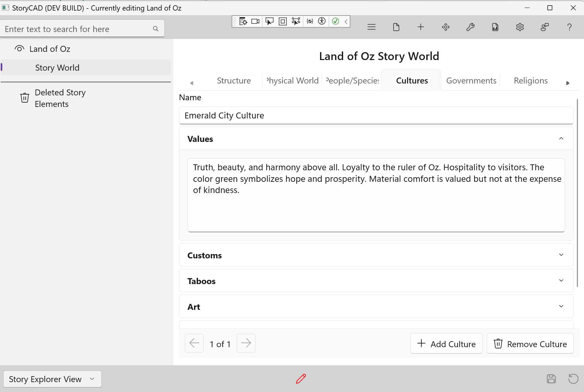Image resolution: width=584 pixels, height=392 pixels.
Task: Click the feedback person-chat icon
Action: 544,27
